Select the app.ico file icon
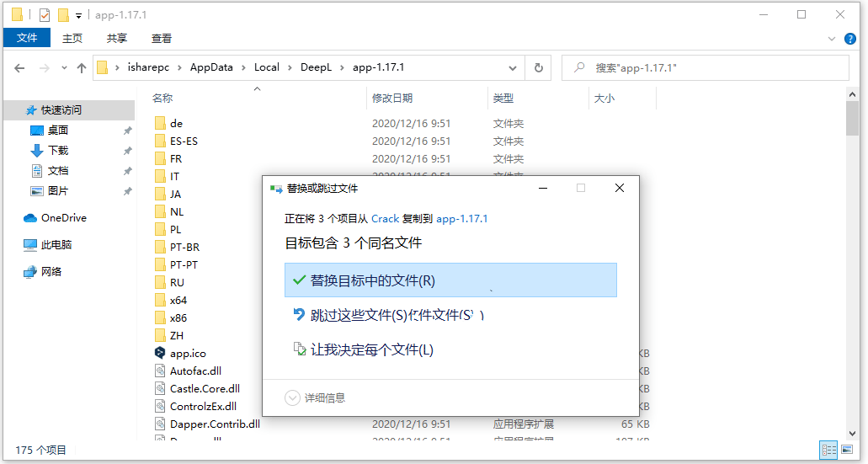This screenshot has height=464, width=868. (160, 353)
